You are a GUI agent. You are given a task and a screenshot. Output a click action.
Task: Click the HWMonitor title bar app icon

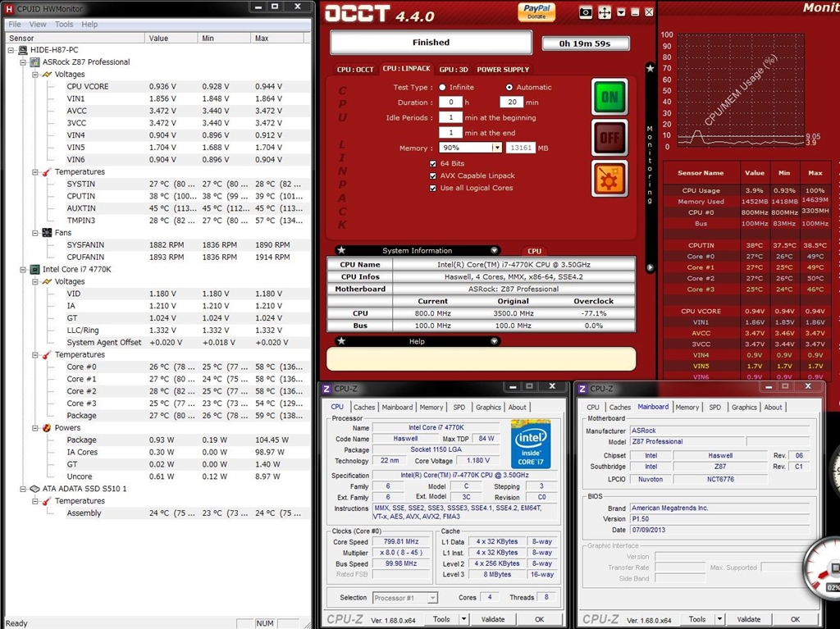click(x=8, y=8)
